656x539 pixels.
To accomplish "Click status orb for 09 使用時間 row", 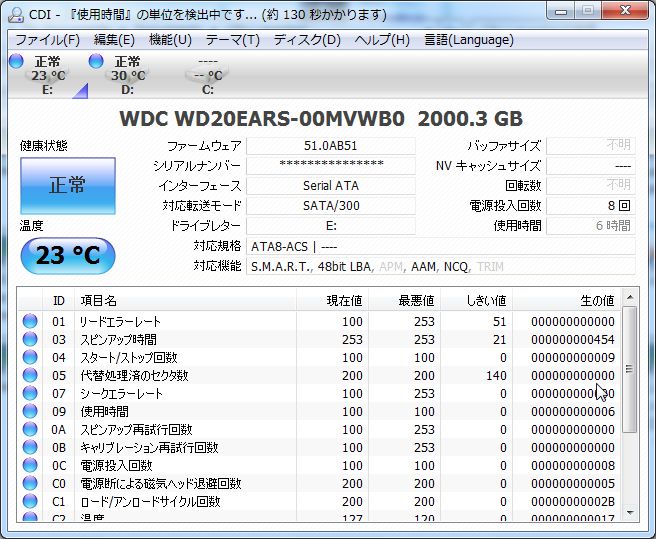I will 30,411.
